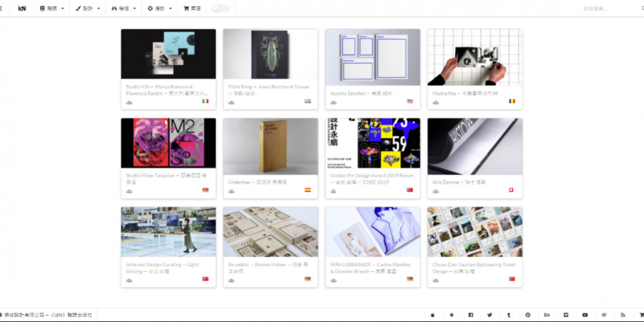Open Re-public — Romeo Vidner article link

pyautogui.click(x=268, y=268)
